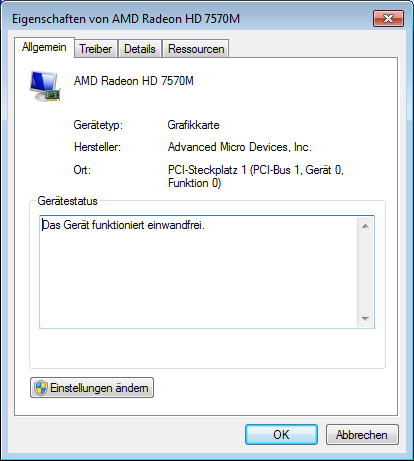Click inside the device status text box

tap(198, 272)
